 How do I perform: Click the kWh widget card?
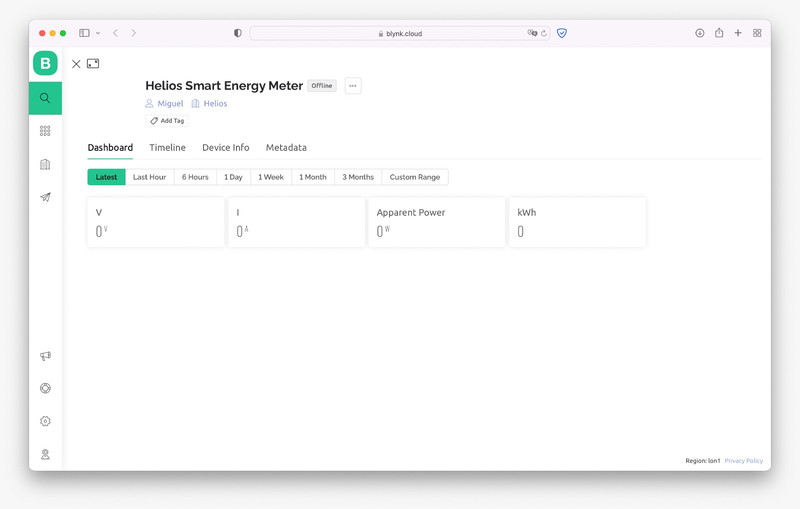[578, 222]
